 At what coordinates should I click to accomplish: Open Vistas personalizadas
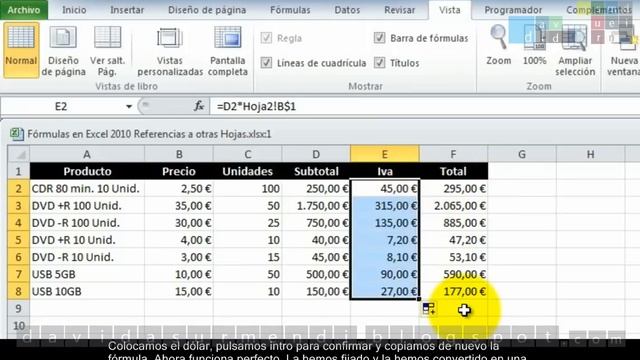tap(170, 51)
